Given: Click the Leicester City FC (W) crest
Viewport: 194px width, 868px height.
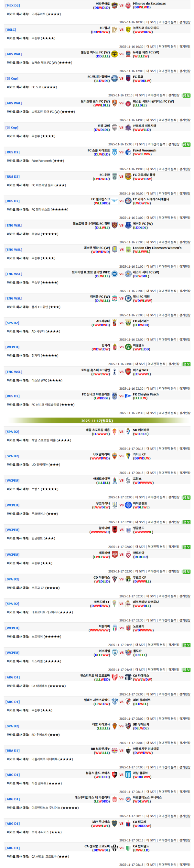Looking at the screenshot, I should coord(128,274).
